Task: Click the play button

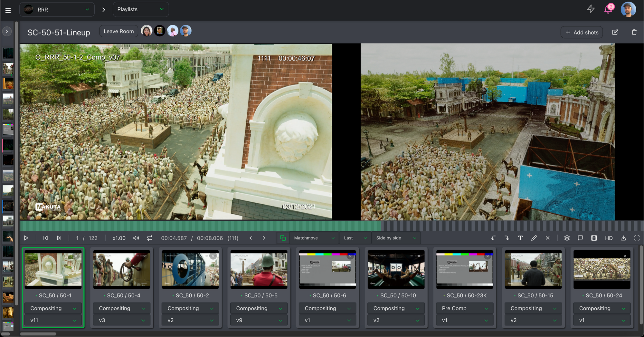Action: coord(26,238)
